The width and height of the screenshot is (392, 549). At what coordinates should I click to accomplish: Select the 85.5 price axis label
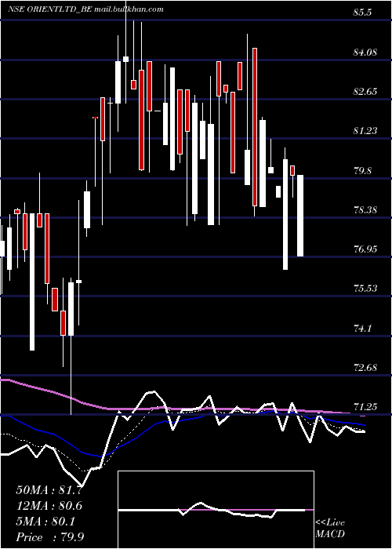tap(362, 13)
